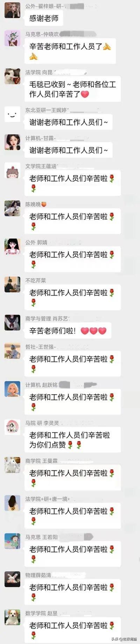Tap sender name 马克思 王若阳
140x644 pixels.
pyautogui.click(x=41, y=537)
